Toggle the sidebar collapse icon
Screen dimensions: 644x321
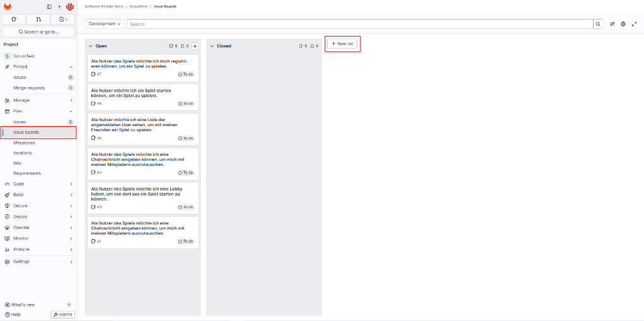click(50, 6)
